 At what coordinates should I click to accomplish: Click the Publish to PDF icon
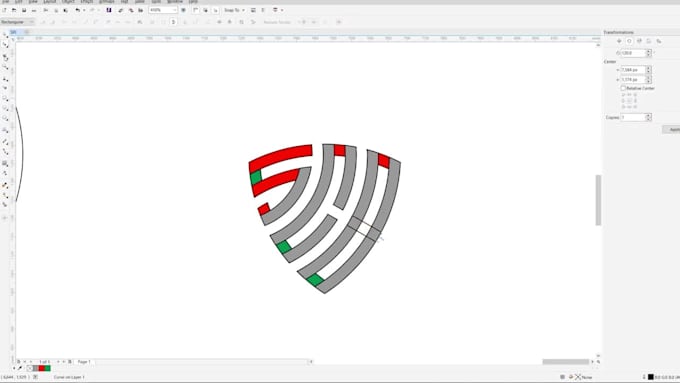pos(141,10)
